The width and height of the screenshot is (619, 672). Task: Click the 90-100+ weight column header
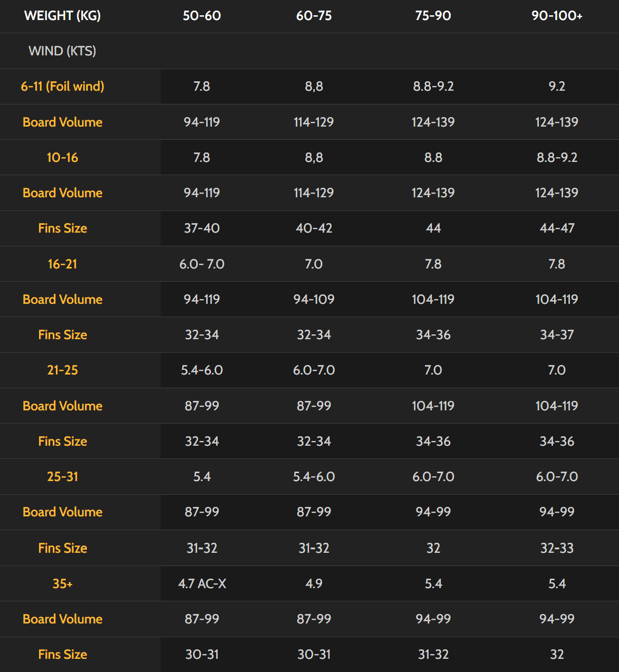click(557, 16)
